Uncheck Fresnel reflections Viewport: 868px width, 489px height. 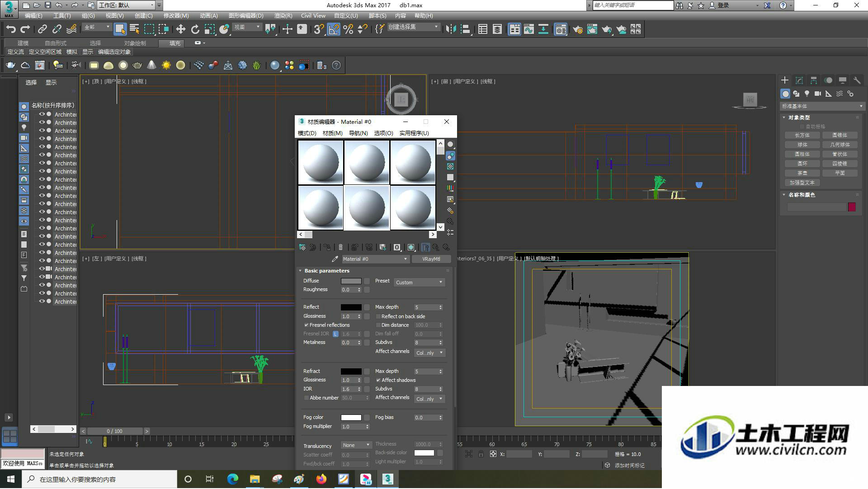click(x=307, y=325)
